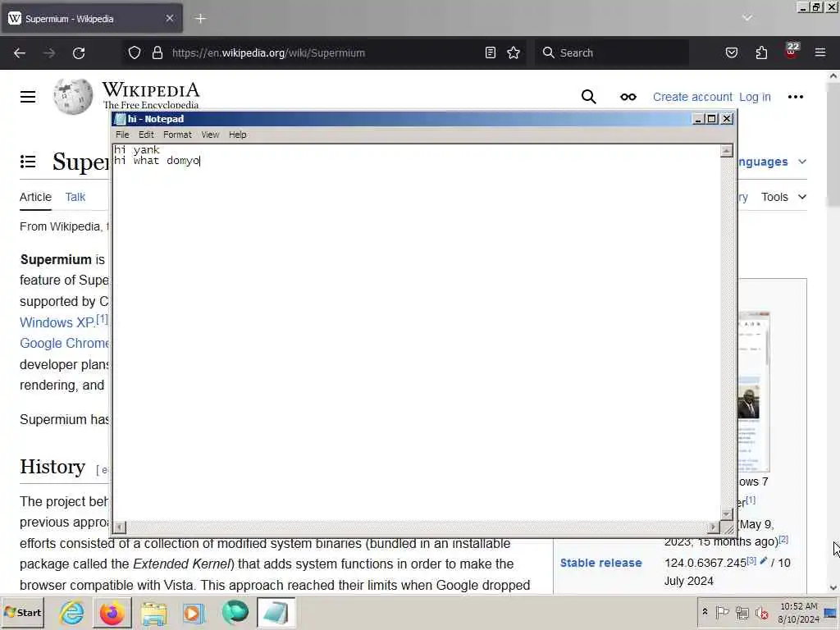Open the tracking protection shield icon
Screen dimensions: 840x630
click(135, 52)
